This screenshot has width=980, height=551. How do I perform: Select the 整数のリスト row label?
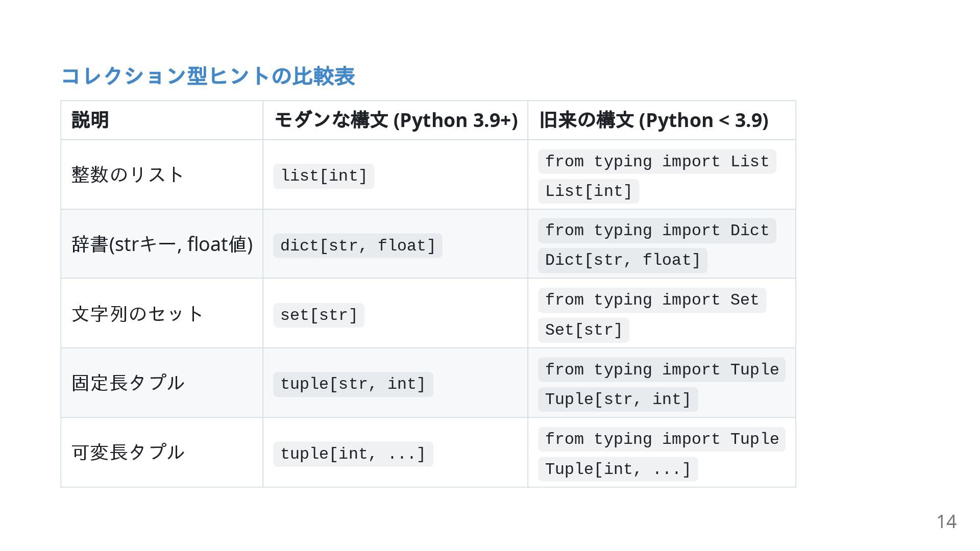tap(127, 174)
